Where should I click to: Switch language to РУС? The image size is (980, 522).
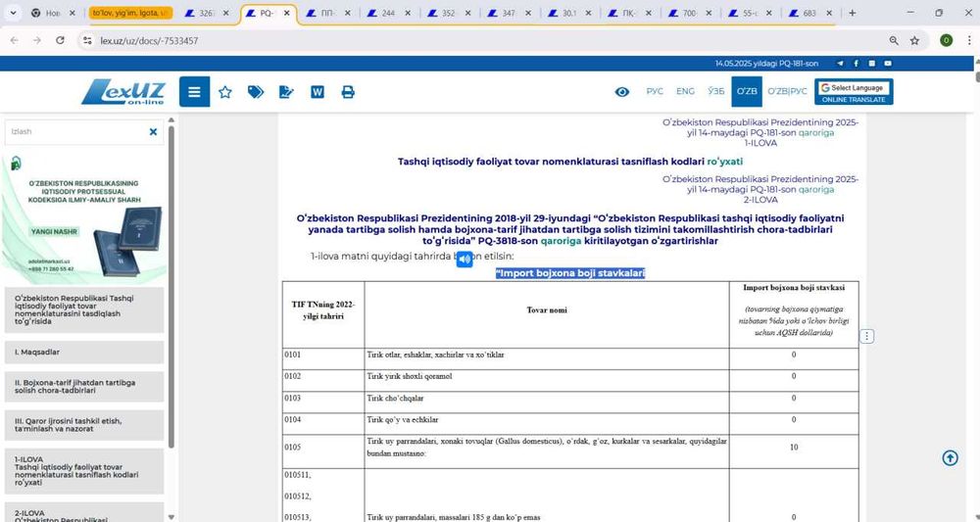tap(655, 92)
